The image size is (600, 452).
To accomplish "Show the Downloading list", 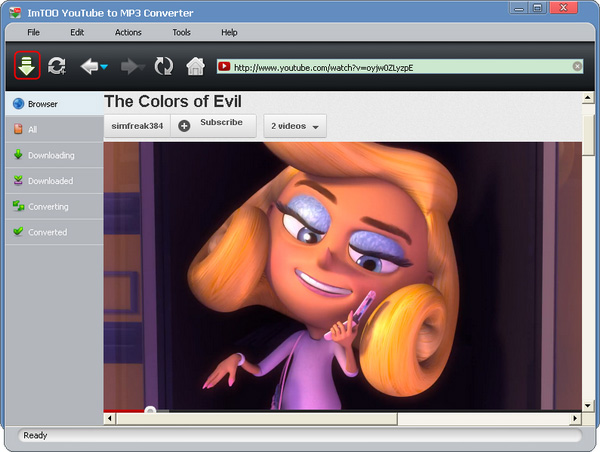I will click(55, 155).
